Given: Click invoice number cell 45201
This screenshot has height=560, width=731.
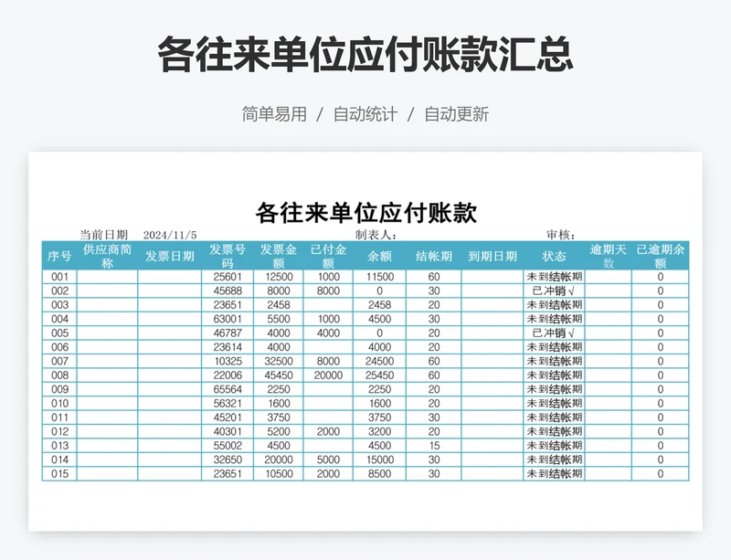Looking at the screenshot, I should coord(228,417).
